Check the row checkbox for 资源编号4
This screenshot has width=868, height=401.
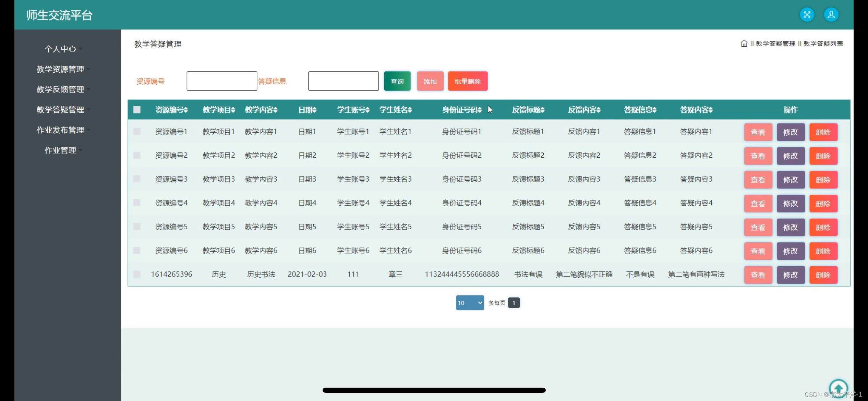point(137,203)
